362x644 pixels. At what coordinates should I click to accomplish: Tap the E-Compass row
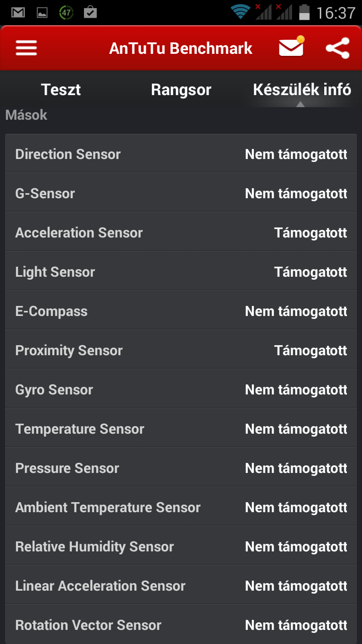181,311
